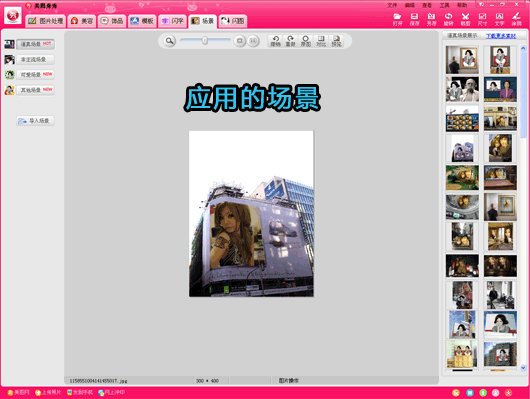Viewport: 530px width, 399px height.
Task: Click the 撤销 (Undo) arrow icon
Action: click(x=275, y=41)
